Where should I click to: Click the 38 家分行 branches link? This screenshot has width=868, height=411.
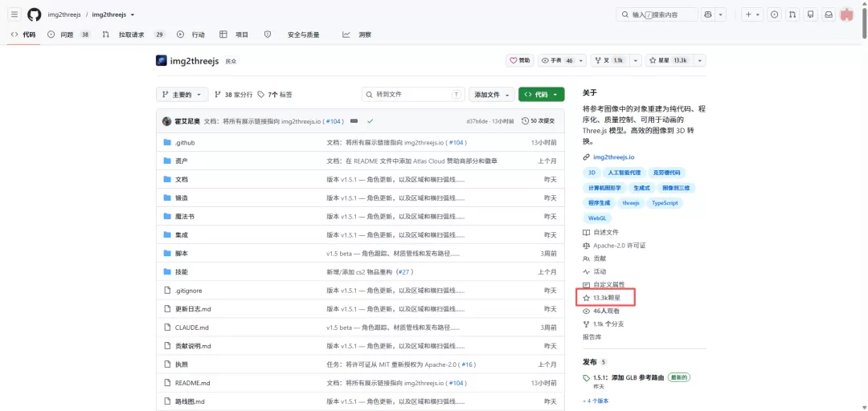[x=233, y=95]
